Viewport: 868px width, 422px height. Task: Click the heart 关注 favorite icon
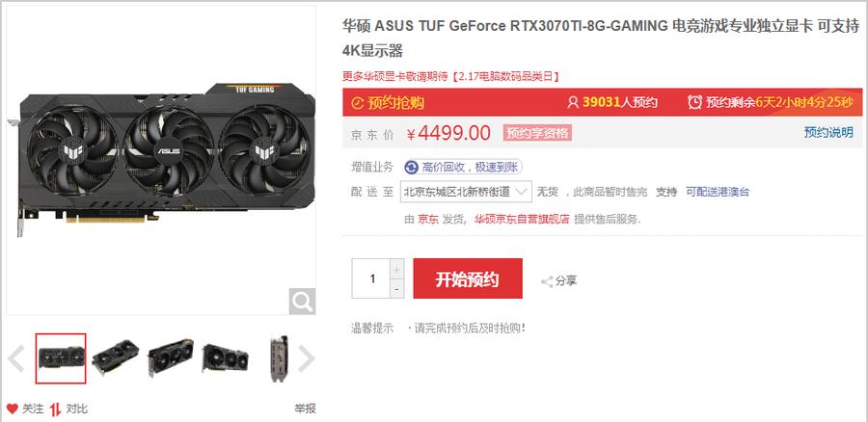(x=13, y=409)
